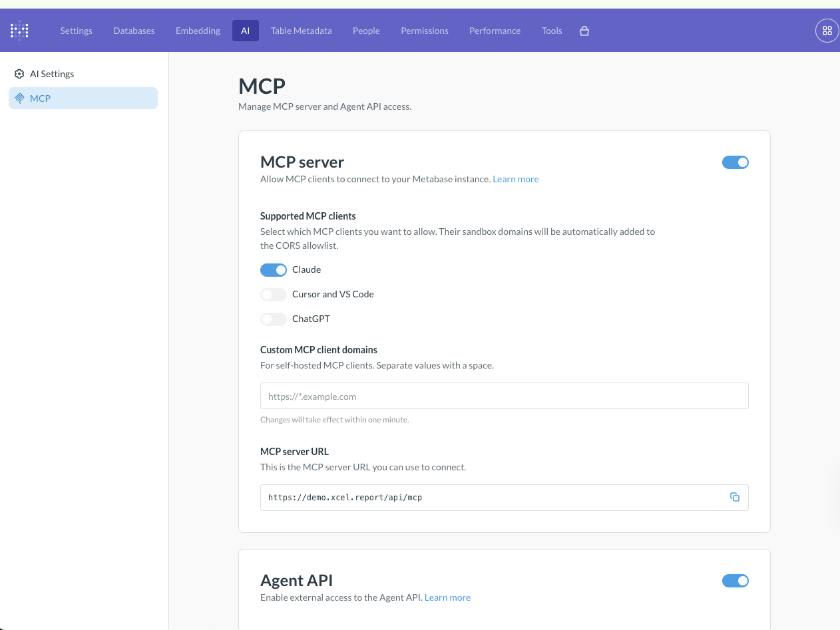Open the Settings tab

pos(77,31)
